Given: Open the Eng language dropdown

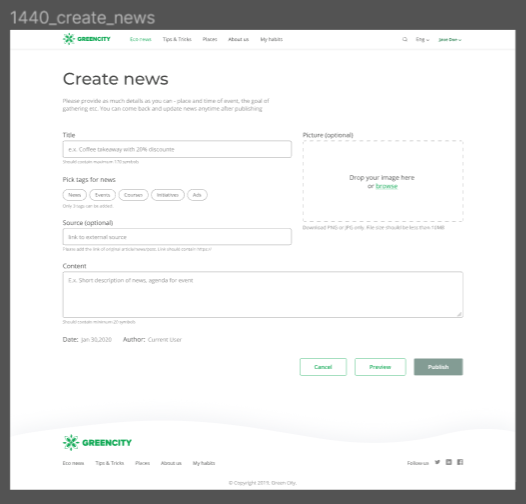Looking at the screenshot, I should click(x=422, y=39).
